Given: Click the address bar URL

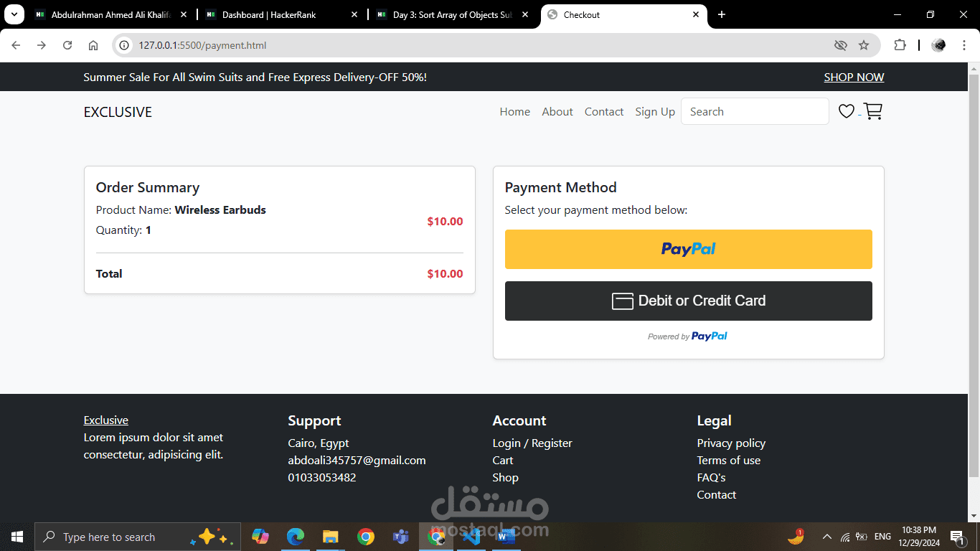Looking at the screenshot, I should pyautogui.click(x=202, y=45).
